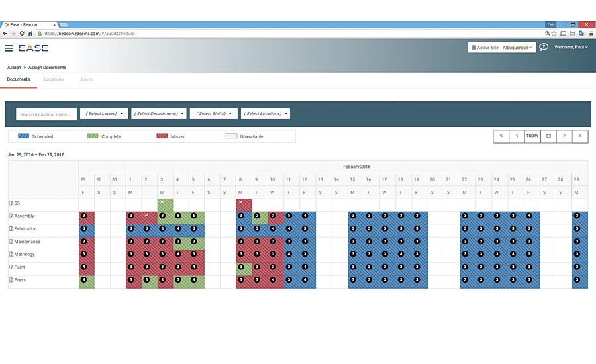Screen dimensions: 596x364
Task: Jump to first period with double-left arrow
Action: [x=501, y=136]
